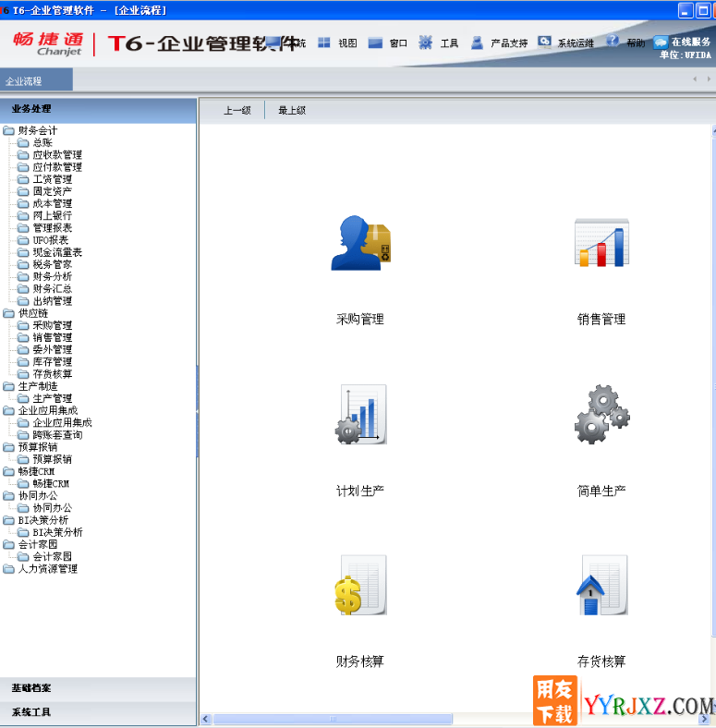The height and width of the screenshot is (728, 716).
Task: Collapse the 生产制造 tree node
Action: (x=9, y=386)
